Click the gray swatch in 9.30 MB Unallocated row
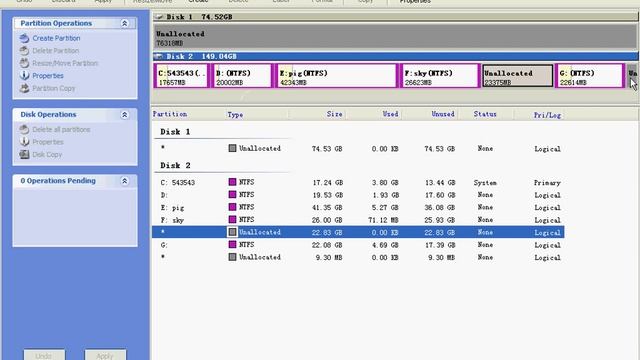640x360 pixels. pos(232,257)
